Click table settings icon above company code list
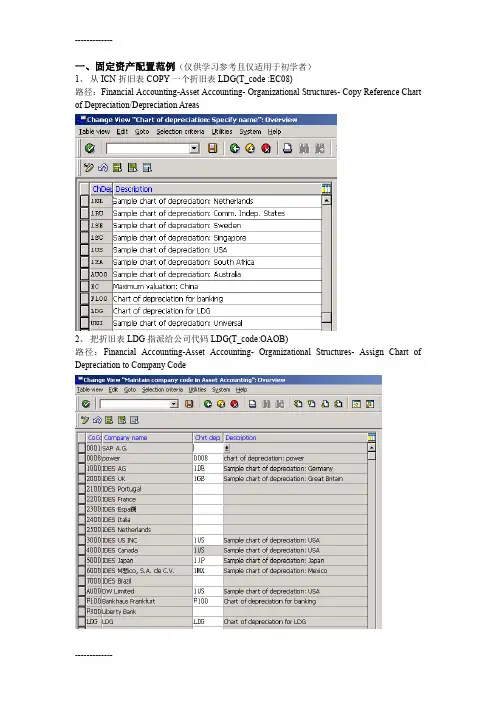Screen dimensions: 496x702 371,437
